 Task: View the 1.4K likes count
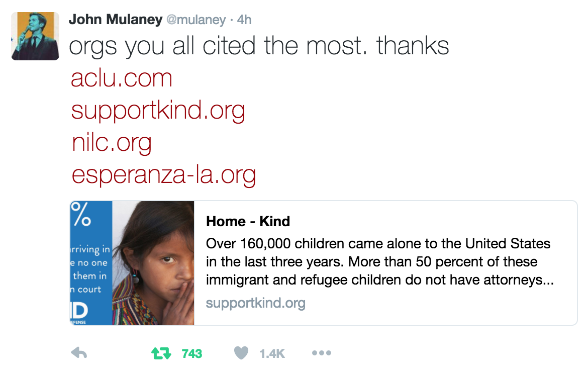272,354
